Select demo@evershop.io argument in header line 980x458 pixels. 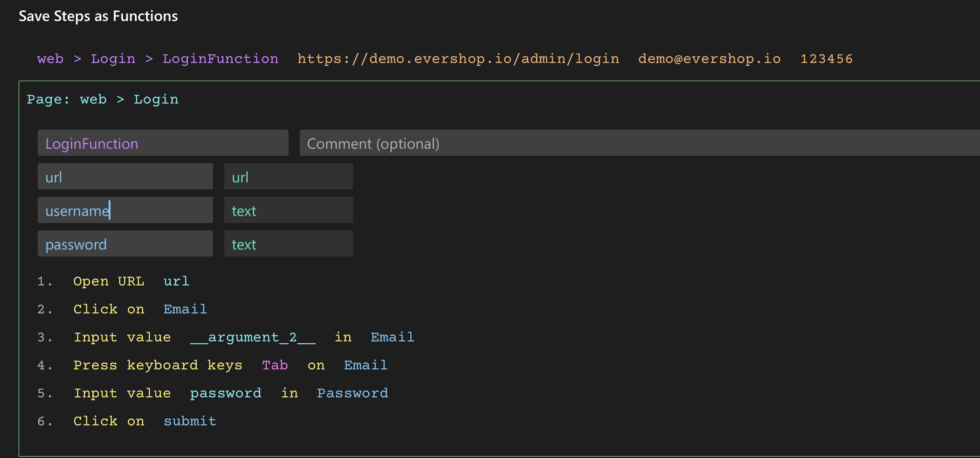pyautogui.click(x=709, y=59)
